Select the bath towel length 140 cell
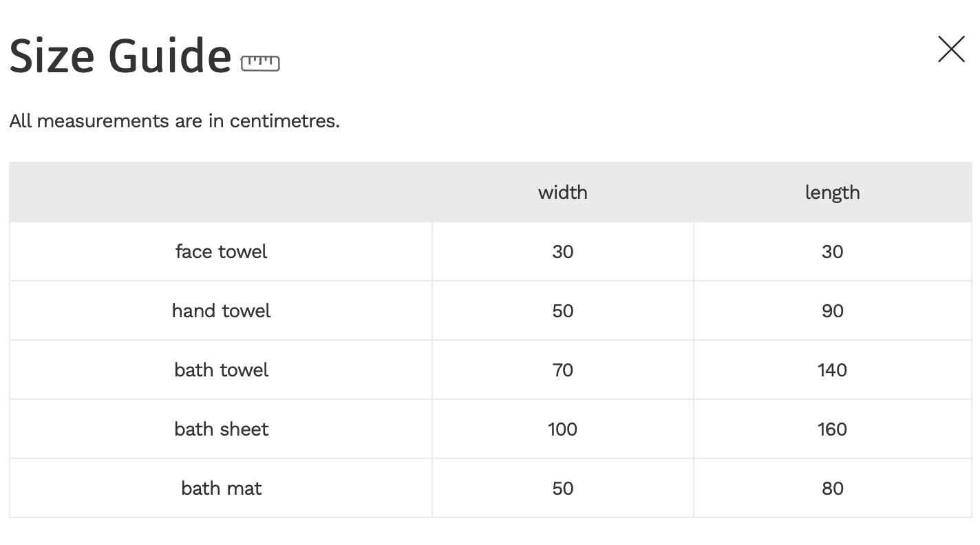Viewport: 980px width, 545px height. tap(832, 370)
